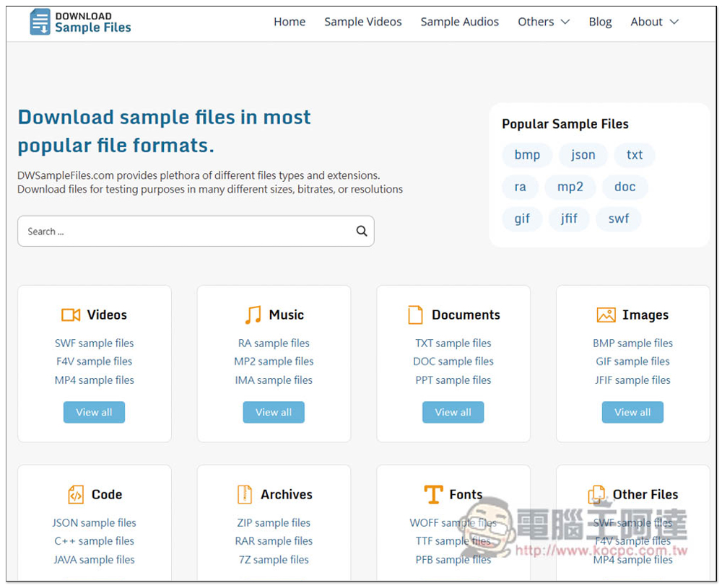The height and width of the screenshot is (588, 722).
Task: Click the Videos card heading
Action: [107, 315]
